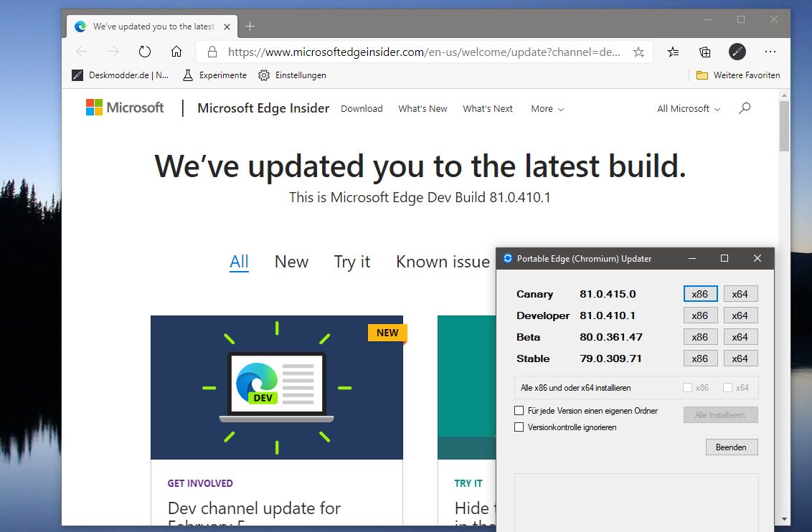Viewport: 812px width, 532px height.
Task: Click the GET INVOLVED label
Action: [200, 483]
